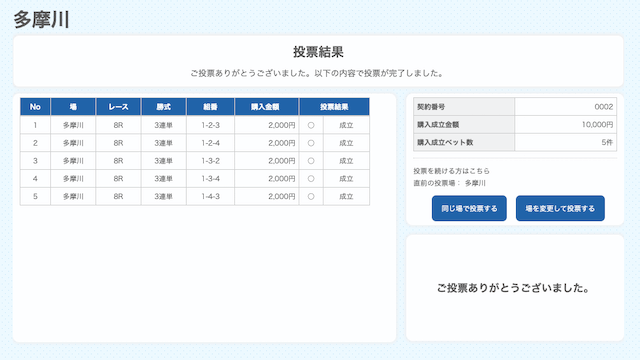The image size is (640, 360).
Task: Select combination 1-2-3 cell
Action: point(210,125)
